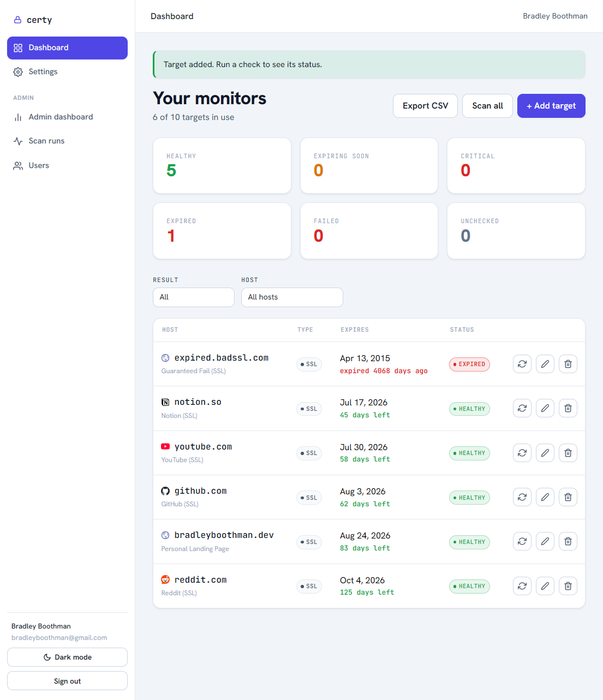Rescan youtube.com with its refresh icon
603x700 pixels.
tap(522, 453)
